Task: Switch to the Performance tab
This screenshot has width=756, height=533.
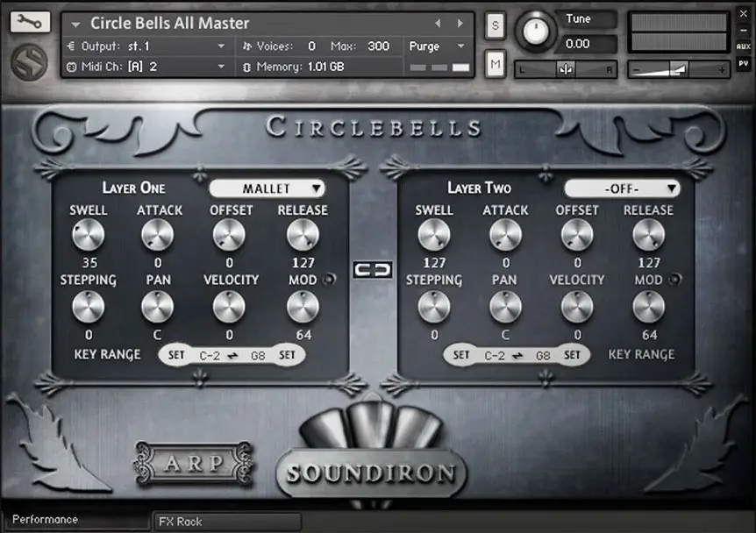Action: pos(76,520)
